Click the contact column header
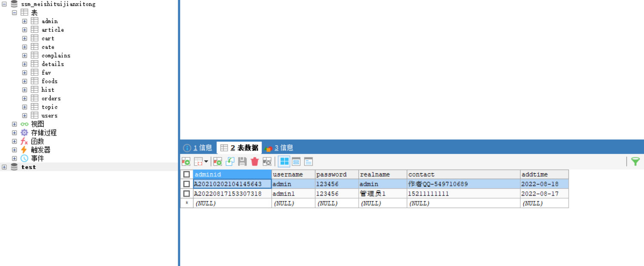This screenshot has height=266, width=644. (464, 175)
